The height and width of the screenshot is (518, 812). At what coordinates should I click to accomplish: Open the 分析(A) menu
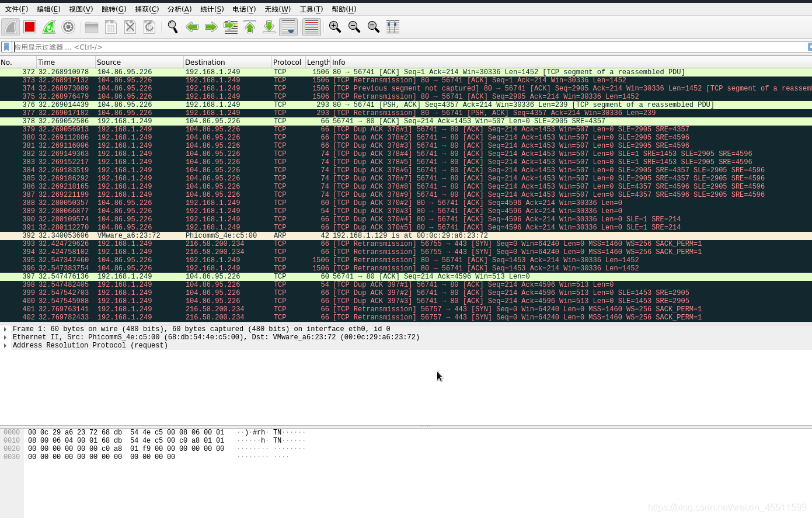coord(179,9)
